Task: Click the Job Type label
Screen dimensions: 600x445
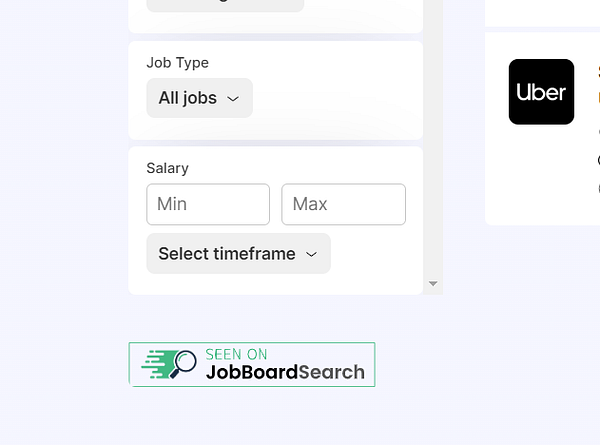Action: point(177,62)
